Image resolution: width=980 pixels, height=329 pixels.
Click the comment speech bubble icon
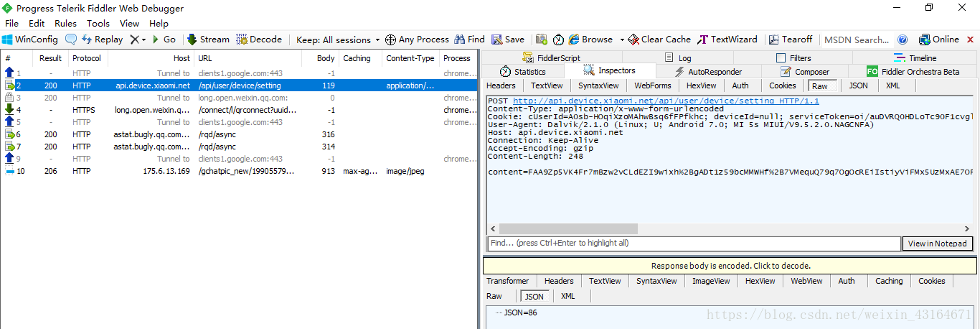tap(71, 40)
